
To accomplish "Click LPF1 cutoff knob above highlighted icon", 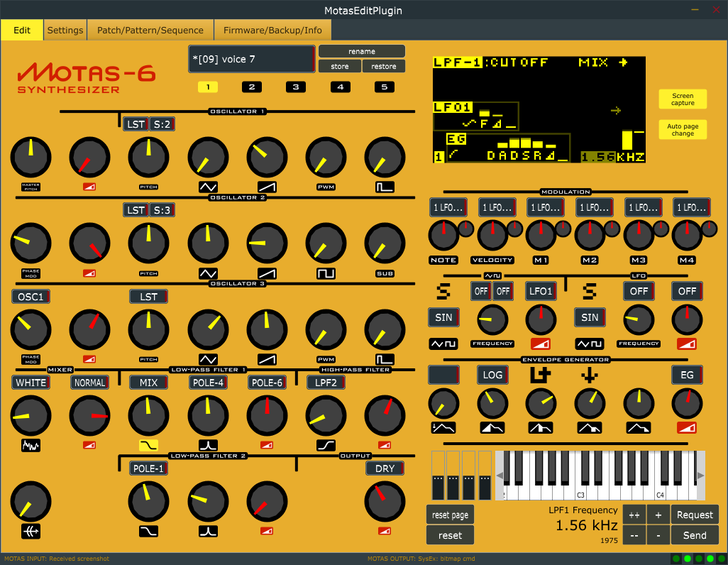I will click(x=148, y=415).
